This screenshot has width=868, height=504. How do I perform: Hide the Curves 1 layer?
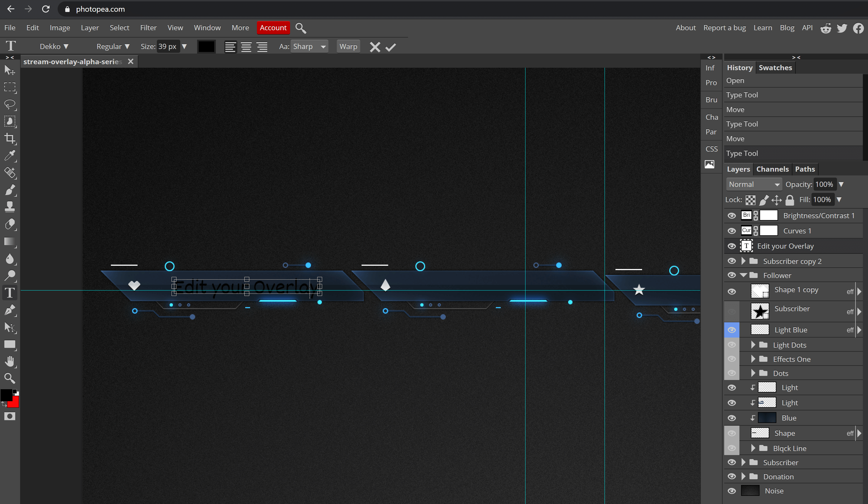tap(732, 231)
